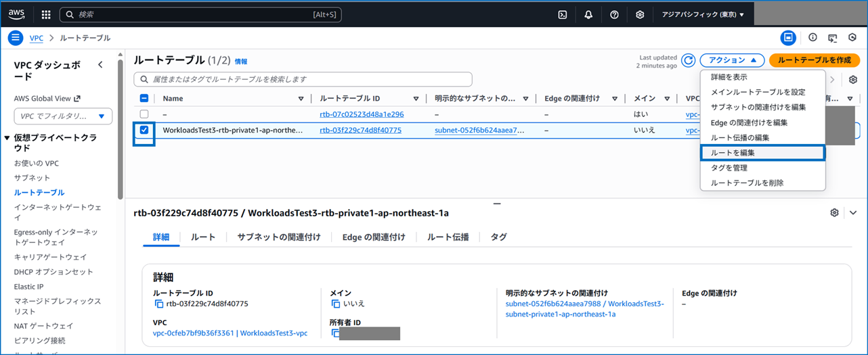
Task: Toggle the アクション dropdown button
Action: coord(733,60)
